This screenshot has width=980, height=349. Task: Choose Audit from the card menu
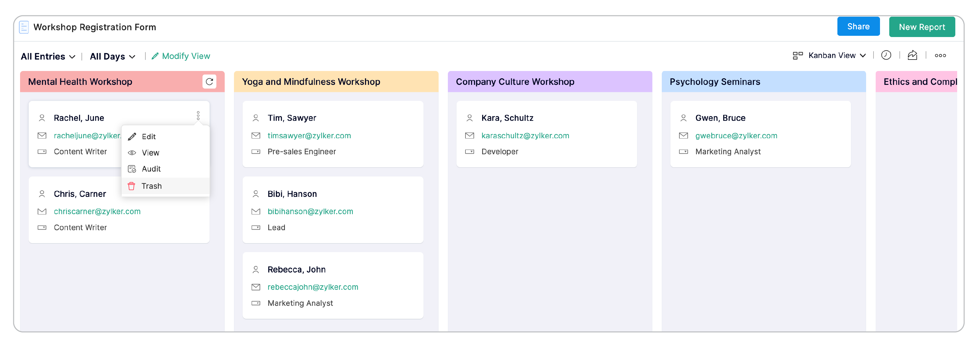tap(165, 169)
